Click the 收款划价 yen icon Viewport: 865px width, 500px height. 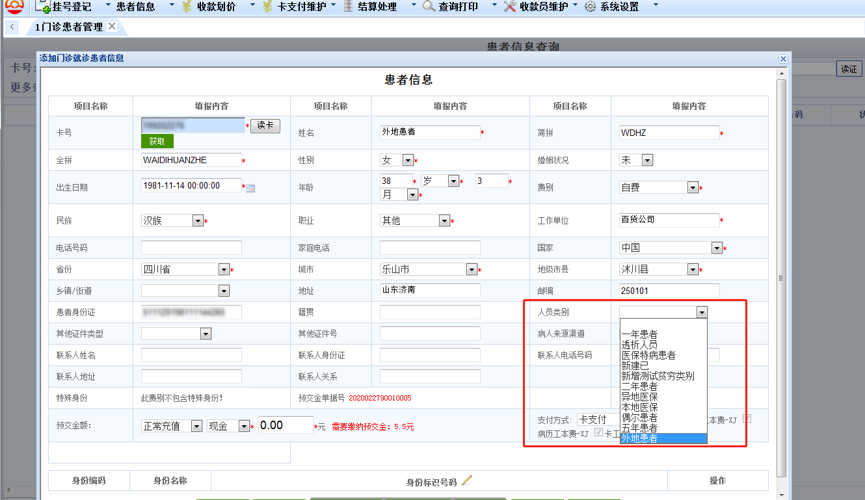187,6
